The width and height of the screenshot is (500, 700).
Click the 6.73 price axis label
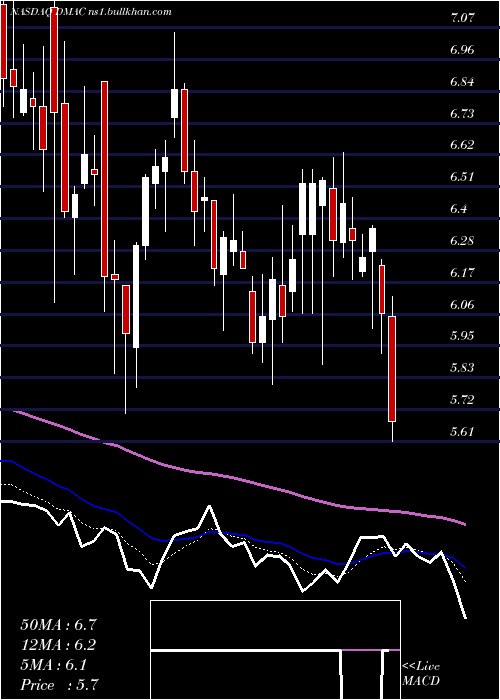(461, 114)
